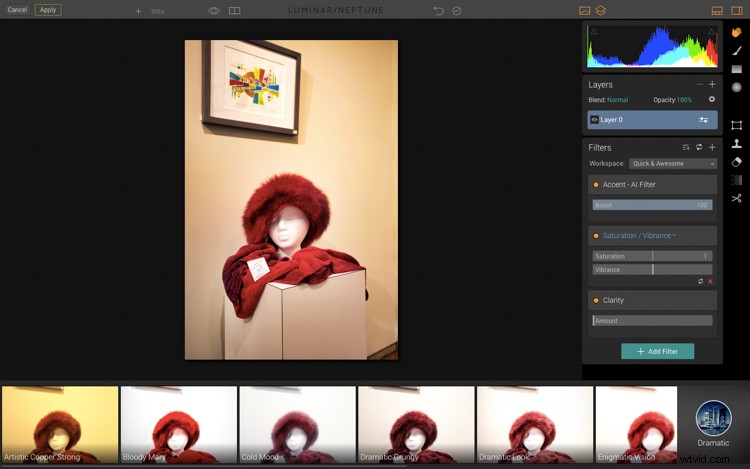Apply the Cold Mood preset
The image size is (750, 469).
coord(298,425)
